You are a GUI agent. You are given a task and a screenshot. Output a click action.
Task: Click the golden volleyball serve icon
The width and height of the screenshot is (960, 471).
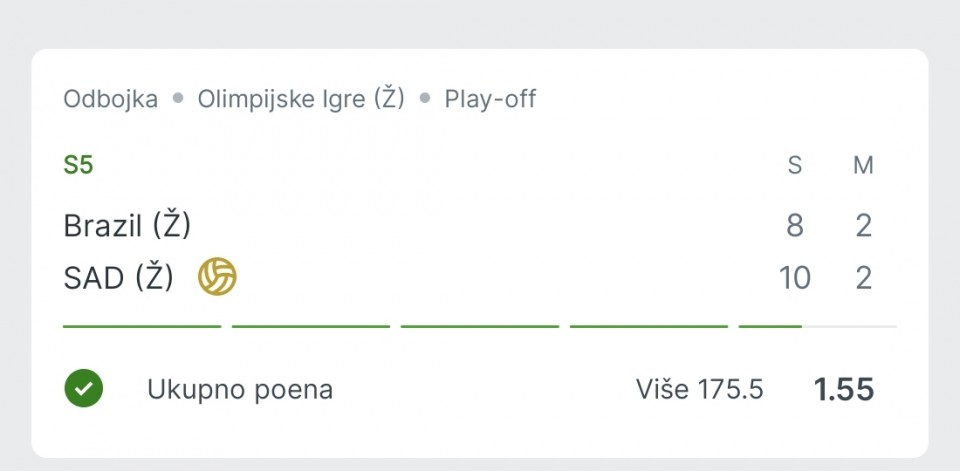tap(217, 277)
